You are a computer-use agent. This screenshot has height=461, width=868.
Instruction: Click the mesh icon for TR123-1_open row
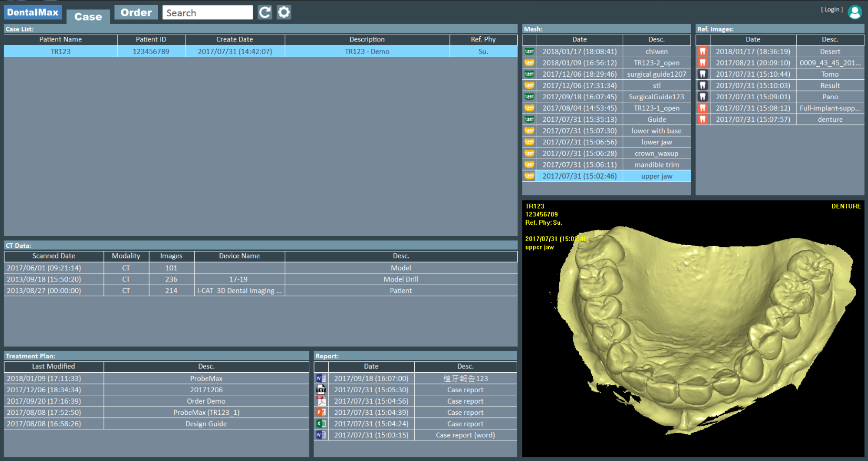tap(529, 108)
